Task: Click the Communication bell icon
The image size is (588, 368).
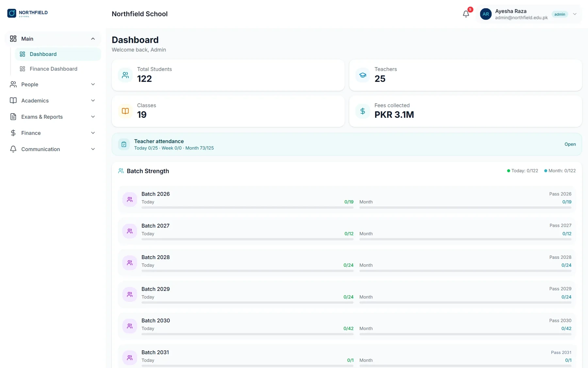Action: point(13,149)
